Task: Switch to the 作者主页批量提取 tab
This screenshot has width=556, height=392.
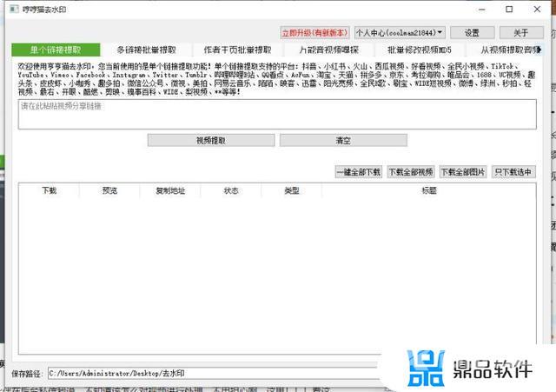Action: [237, 50]
